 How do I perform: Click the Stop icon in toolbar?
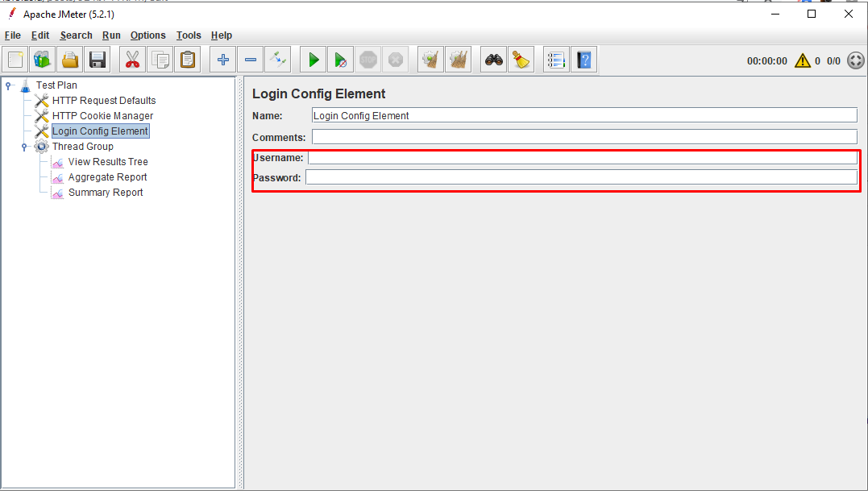point(368,60)
